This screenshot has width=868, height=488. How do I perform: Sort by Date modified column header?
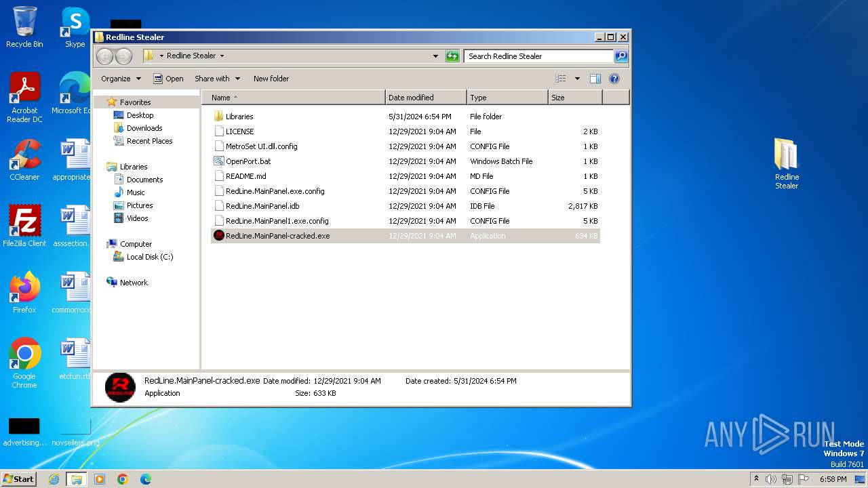(426, 98)
